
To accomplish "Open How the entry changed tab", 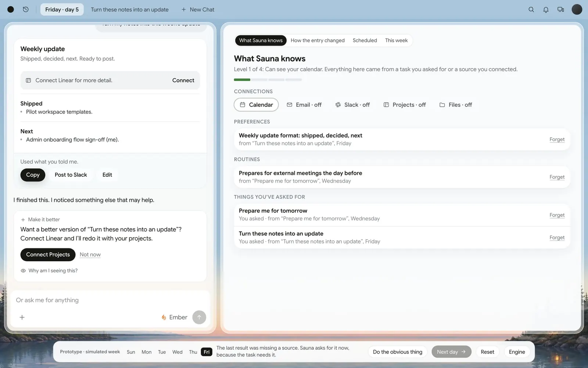I will click(318, 40).
